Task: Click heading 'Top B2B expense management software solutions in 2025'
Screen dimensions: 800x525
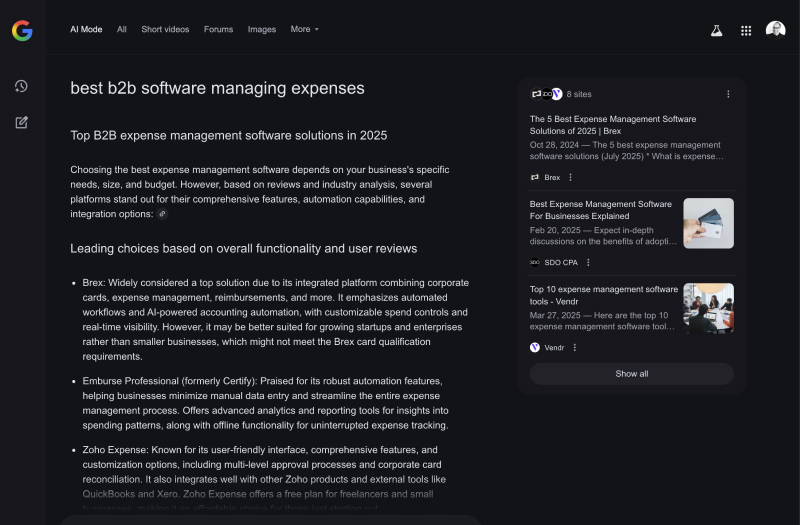Action: click(229, 135)
